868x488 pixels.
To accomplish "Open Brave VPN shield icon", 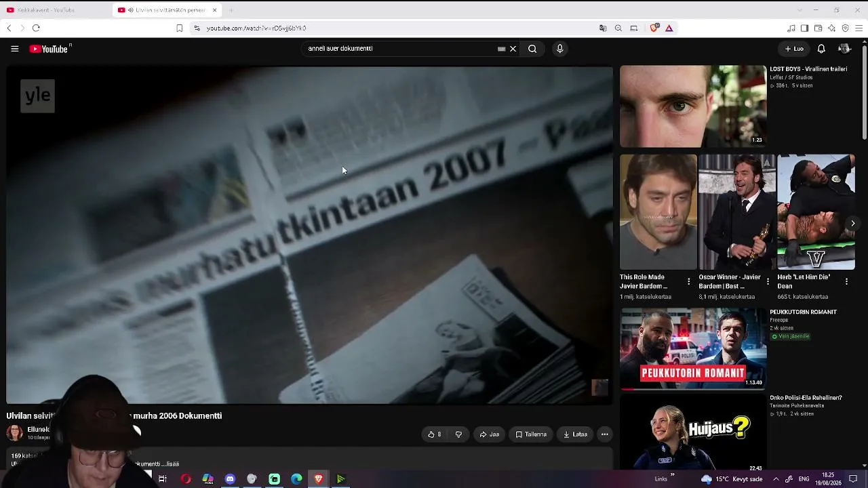I will (x=845, y=28).
